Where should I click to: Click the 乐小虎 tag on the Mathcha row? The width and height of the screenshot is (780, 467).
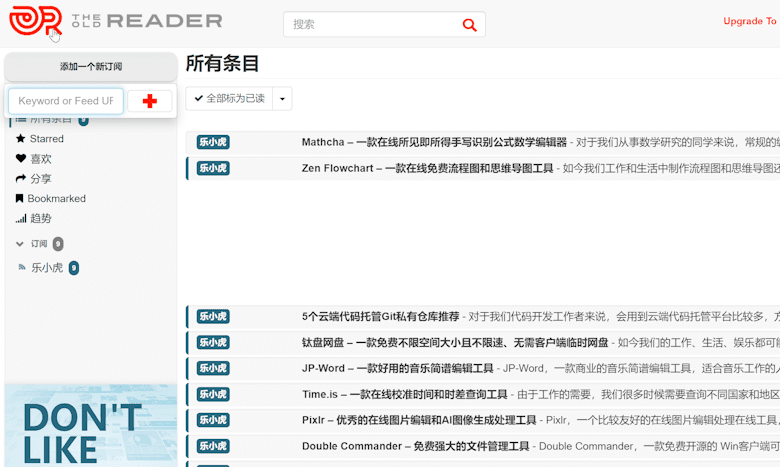(213, 142)
